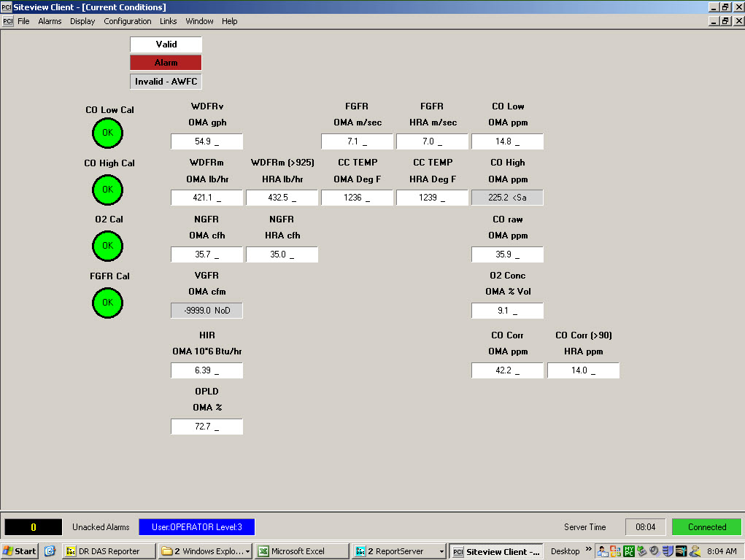Click the FGFR Cal OK status circle
This screenshot has width=745, height=560.
point(107,303)
